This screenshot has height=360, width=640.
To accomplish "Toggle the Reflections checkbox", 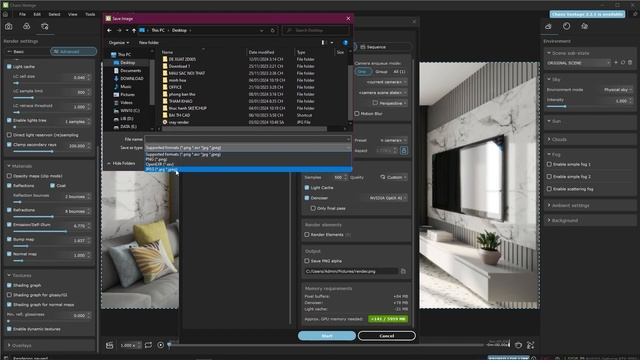I will (9, 186).
